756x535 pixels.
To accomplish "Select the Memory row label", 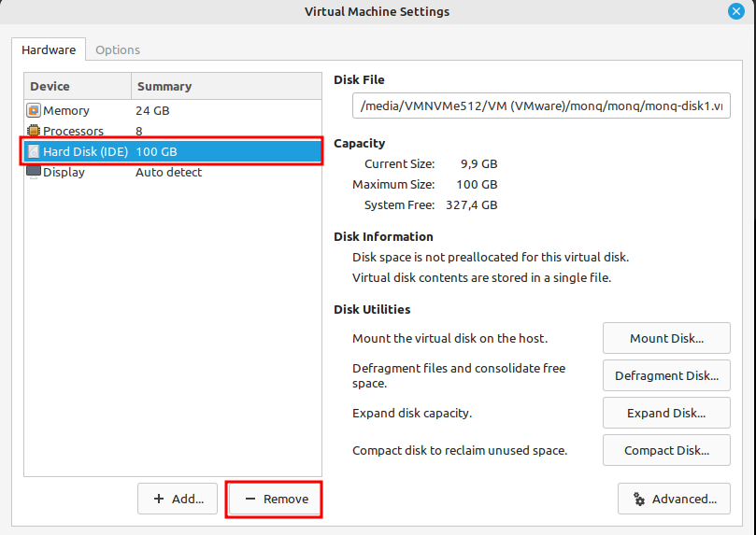I will (x=66, y=110).
